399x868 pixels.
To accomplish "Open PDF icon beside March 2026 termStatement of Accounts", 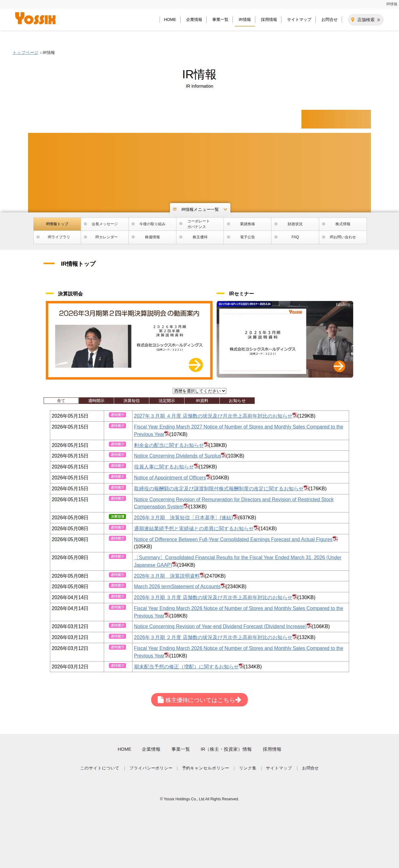I will tap(223, 586).
